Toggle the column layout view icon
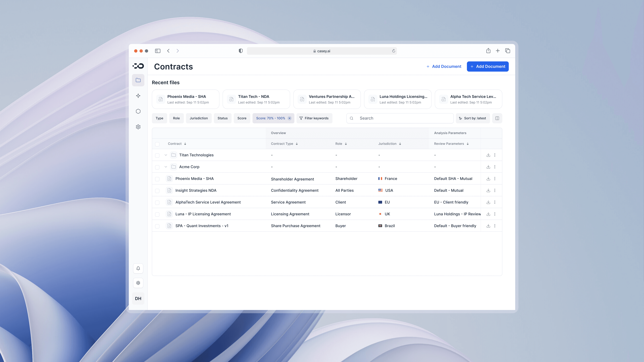 click(x=497, y=118)
